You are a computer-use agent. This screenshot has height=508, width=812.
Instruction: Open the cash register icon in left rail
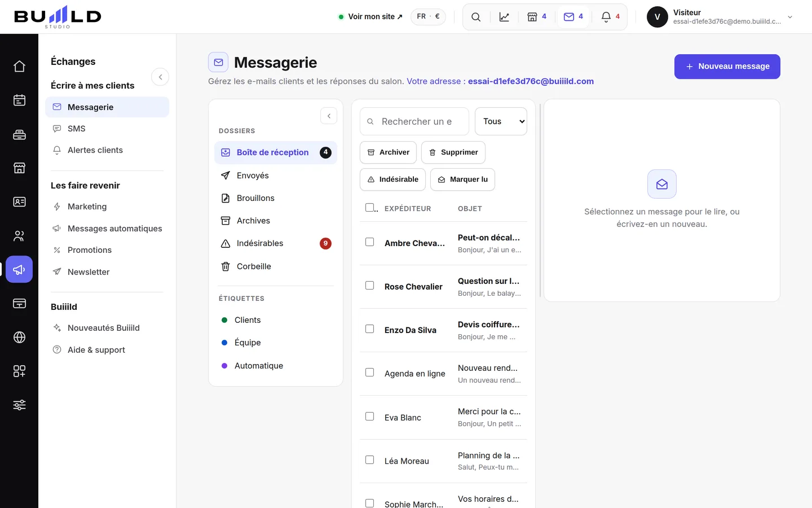(x=19, y=134)
